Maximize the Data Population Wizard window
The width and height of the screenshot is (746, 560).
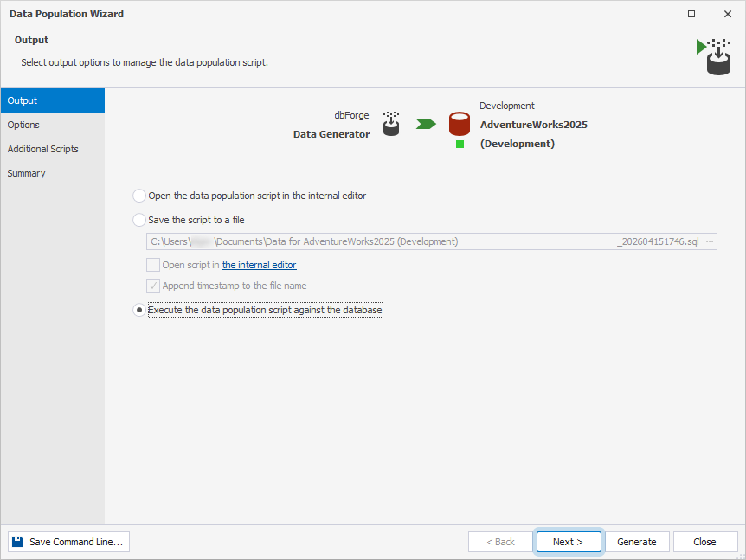pyautogui.click(x=691, y=14)
